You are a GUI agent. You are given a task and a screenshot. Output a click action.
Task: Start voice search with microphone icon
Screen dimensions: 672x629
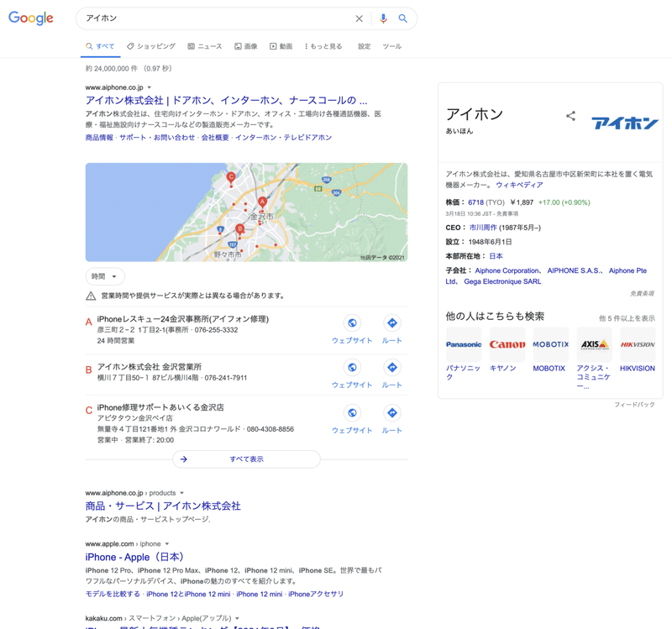coord(383,18)
